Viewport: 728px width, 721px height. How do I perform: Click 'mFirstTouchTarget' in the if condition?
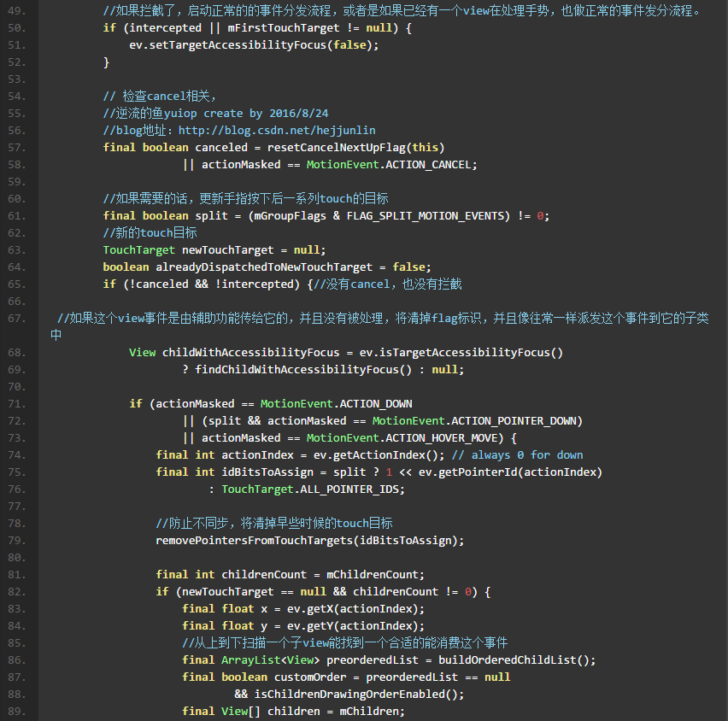point(283,28)
